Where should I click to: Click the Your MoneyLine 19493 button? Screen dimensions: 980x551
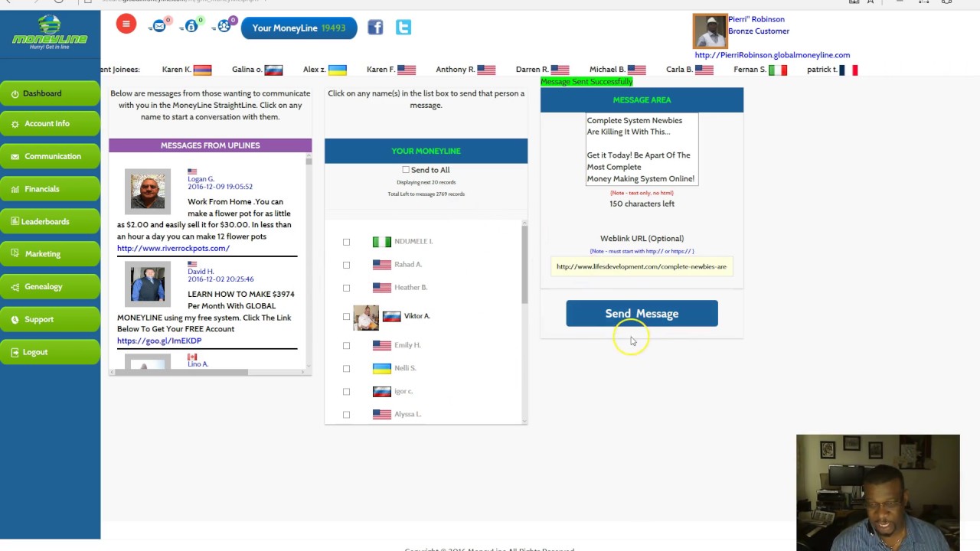point(299,28)
